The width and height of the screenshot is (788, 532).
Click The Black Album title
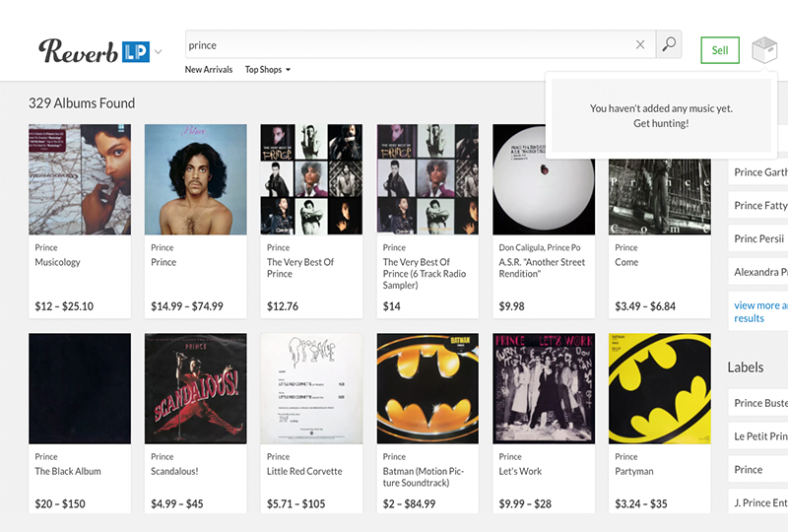[x=68, y=471]
